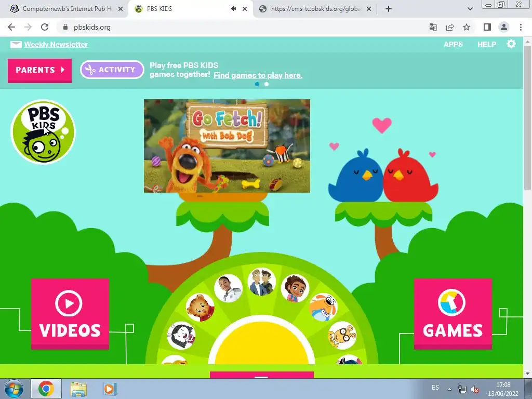Close the cms-tc.pbskids.org tab
This screenshot has height=399, width=532.
coord(369,9)
